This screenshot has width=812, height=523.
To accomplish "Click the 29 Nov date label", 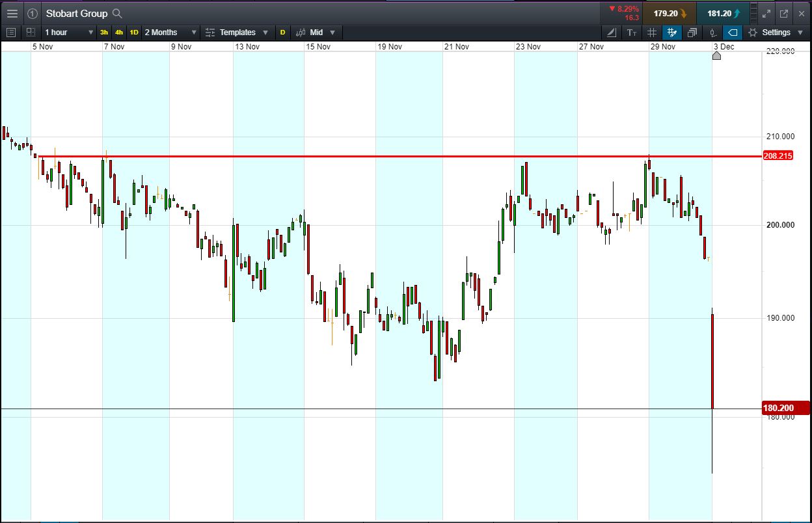I will coord(663,46).
